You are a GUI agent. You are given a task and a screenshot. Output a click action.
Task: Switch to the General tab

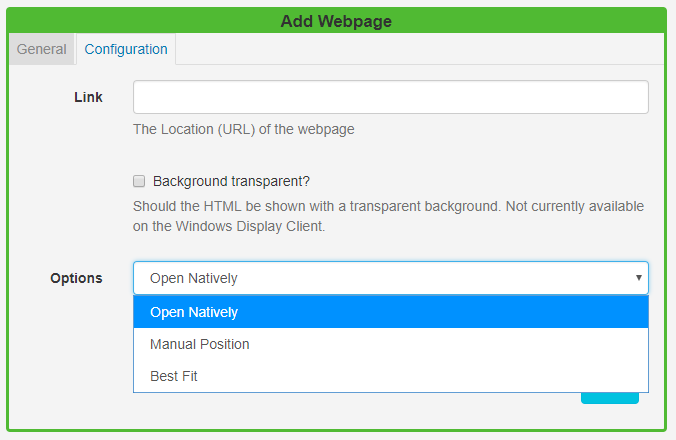(x=42, y=49)
